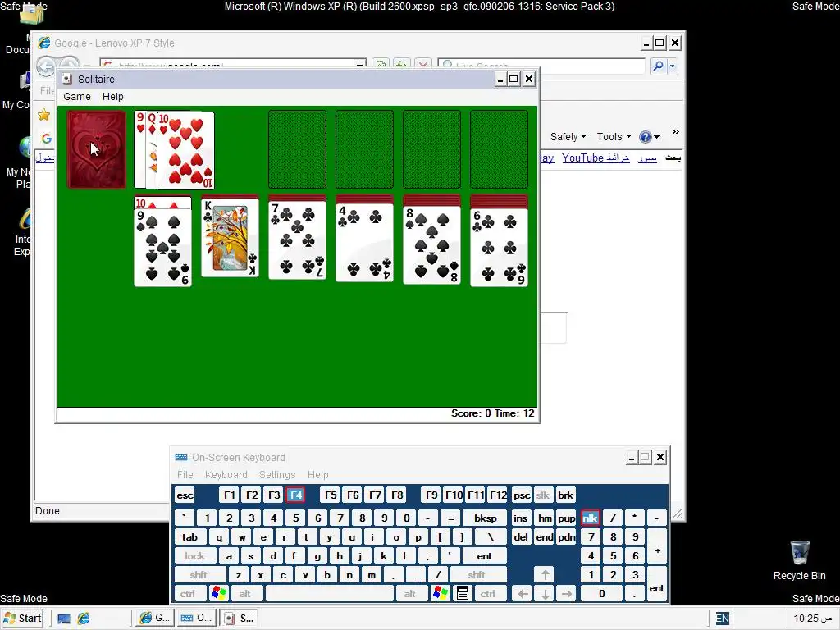
Task: Click the EN language indicator in tray
Action: [x=723, y=619]
